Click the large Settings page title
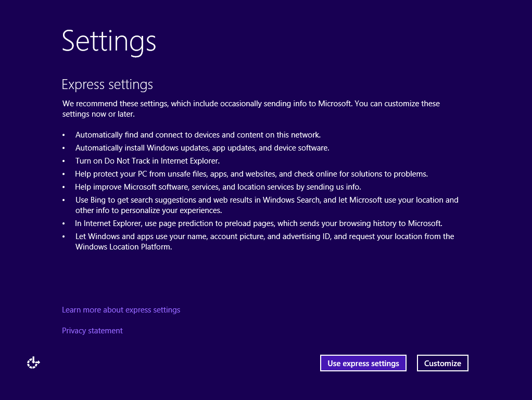 point(109,41)
